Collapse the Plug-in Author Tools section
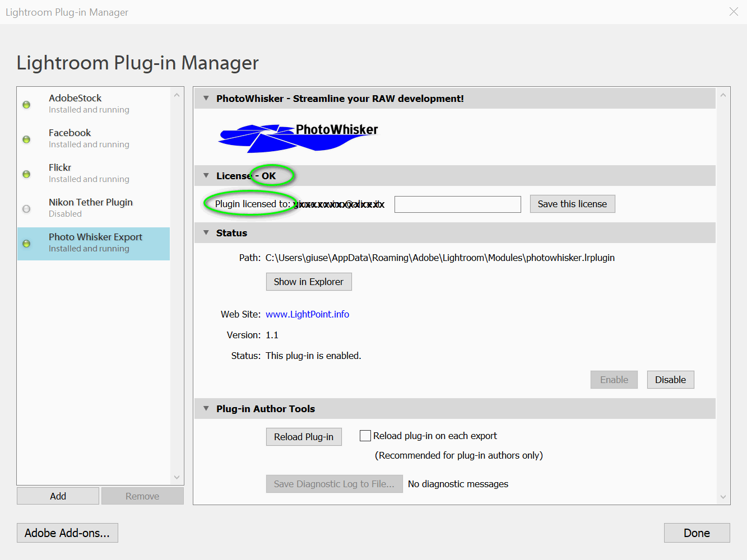This screenshot has width=747, height=560. coord(206,409)
